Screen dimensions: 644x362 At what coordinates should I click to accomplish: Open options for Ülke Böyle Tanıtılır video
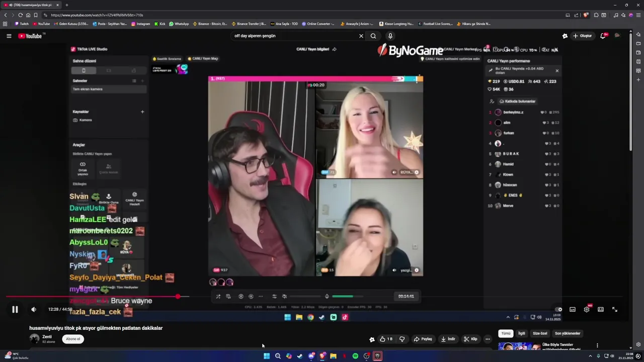597,346
